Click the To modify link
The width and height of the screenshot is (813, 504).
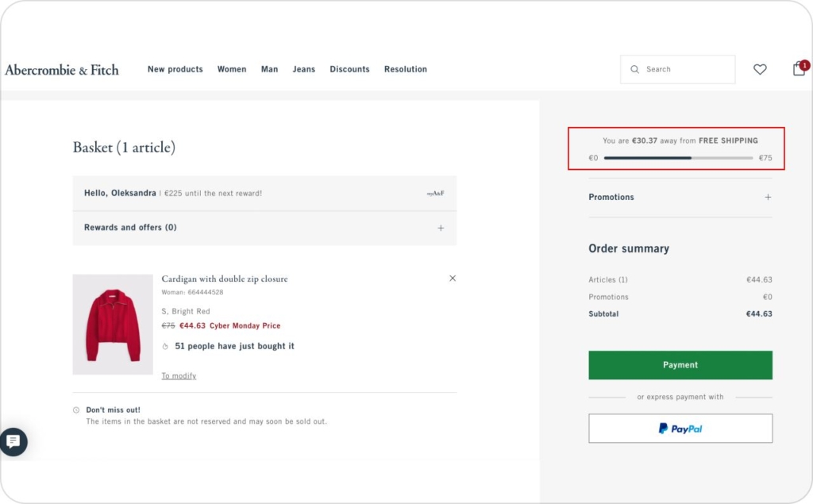tap(179, 376)
